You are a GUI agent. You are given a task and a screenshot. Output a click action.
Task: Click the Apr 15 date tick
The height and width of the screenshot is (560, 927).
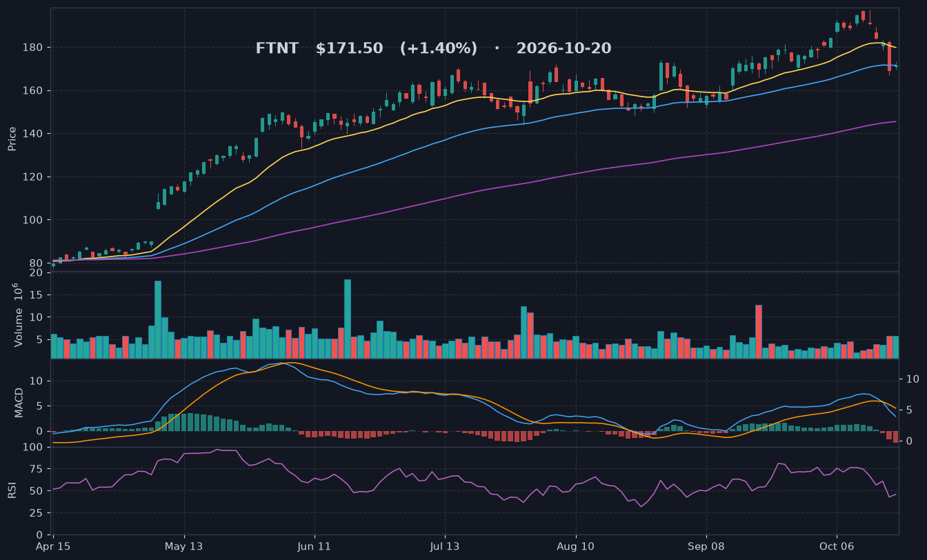(54, 546)
